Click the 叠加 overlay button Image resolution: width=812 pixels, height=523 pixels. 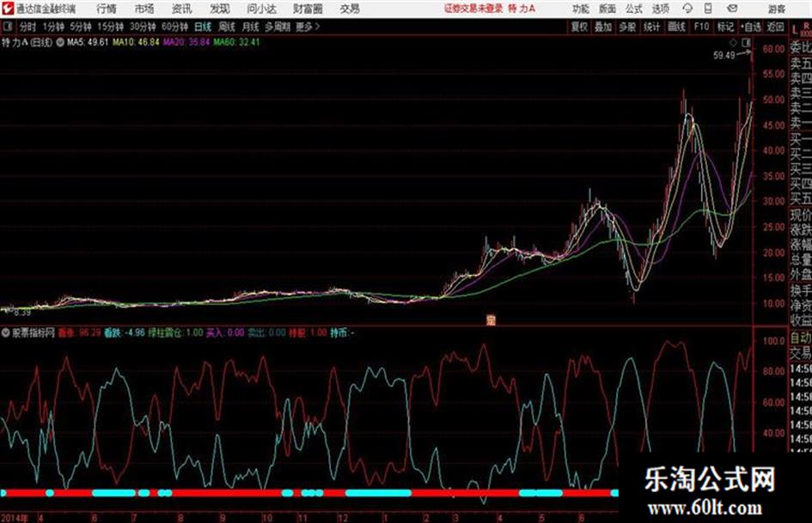click(603, 27)
